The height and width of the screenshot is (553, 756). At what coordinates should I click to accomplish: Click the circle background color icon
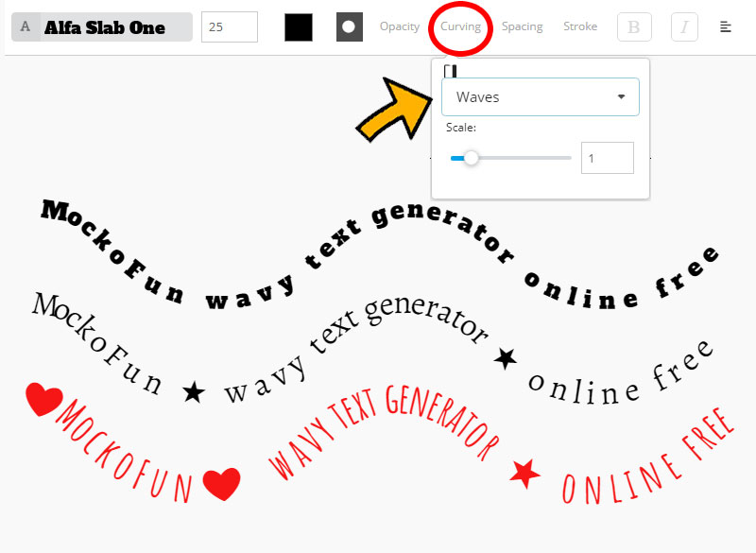click(349, 27)
